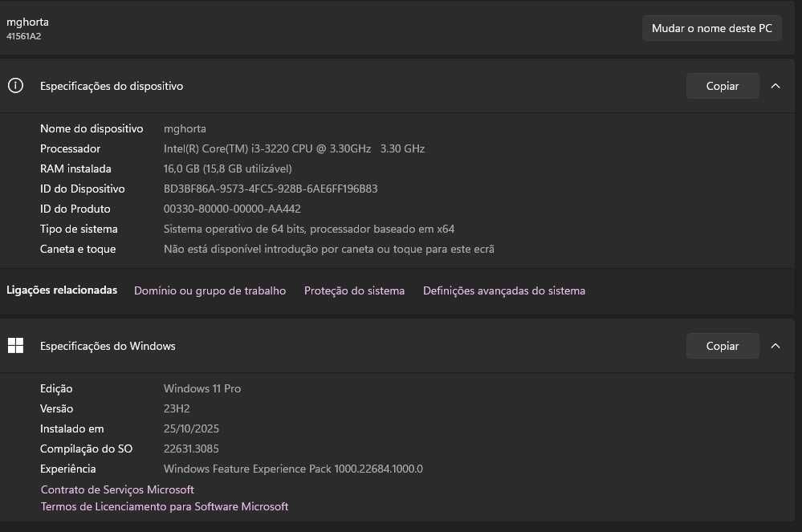802x532 pixels.
Task: Select the 'Intel(R) Core(TM) i3-3220' processor value
Action: click(x=294, y=148)
